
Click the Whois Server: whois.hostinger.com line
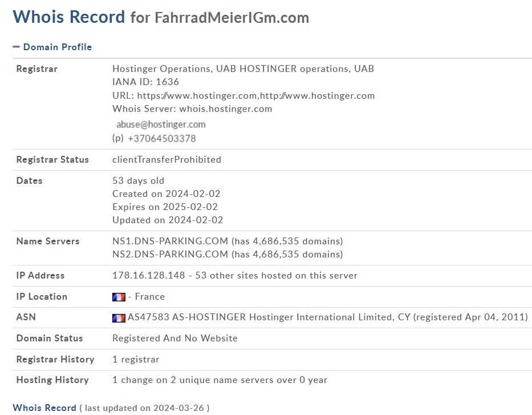(192, 108)
